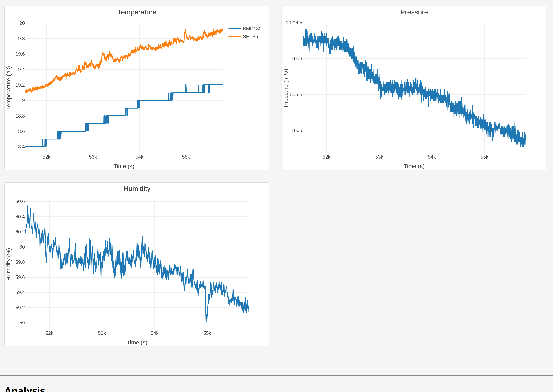The image size is (553, 392).
Task: Toggle the BMP180 trace in the legend
Action: point(252,29)
